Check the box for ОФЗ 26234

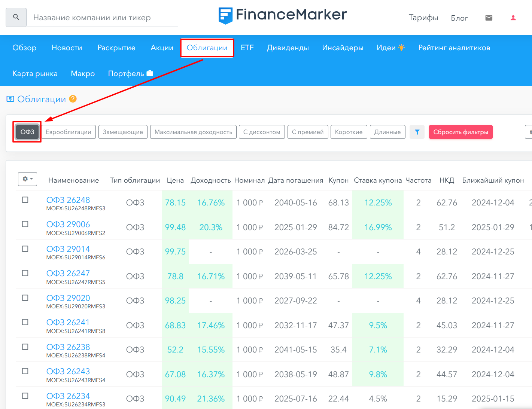click(x=25, y=396)
